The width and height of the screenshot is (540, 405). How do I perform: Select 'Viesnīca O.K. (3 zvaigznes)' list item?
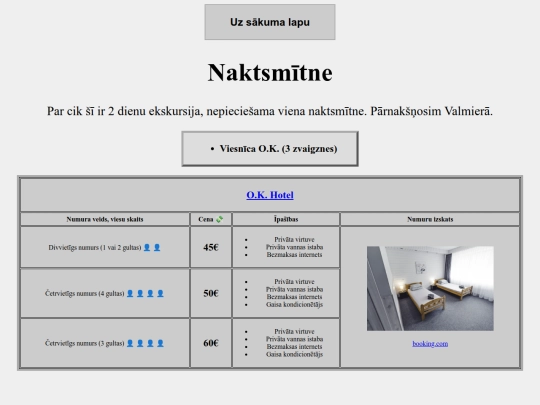[x=278, y=149]
